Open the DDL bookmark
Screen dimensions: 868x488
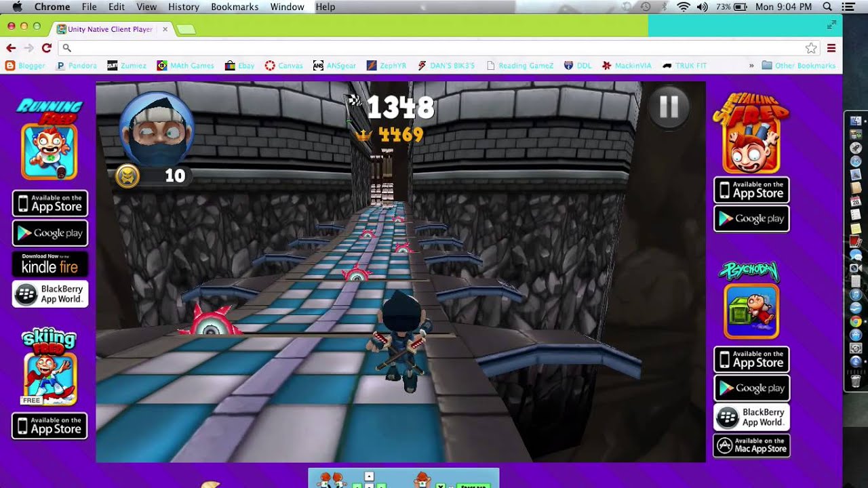(578, 66)
